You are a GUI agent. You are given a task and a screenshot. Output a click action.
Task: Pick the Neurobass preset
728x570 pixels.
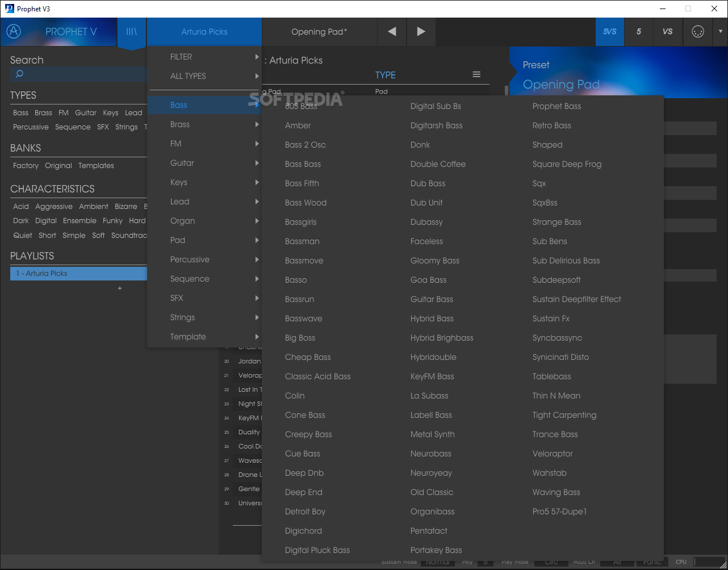(x=431, y=454)
